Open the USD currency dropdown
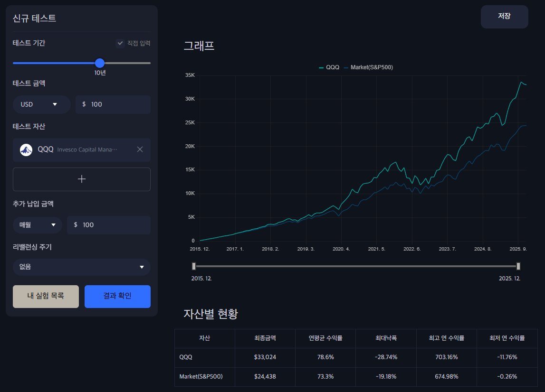Image resolution: width=545 pixels, height=392 pixels. point(42,104)
